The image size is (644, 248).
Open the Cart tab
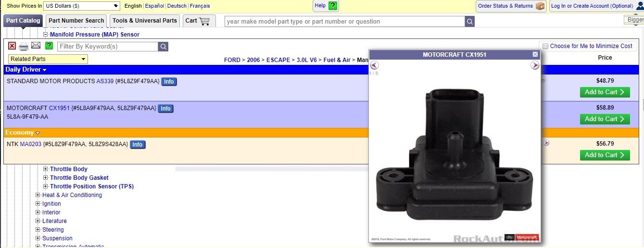[199, 21]
